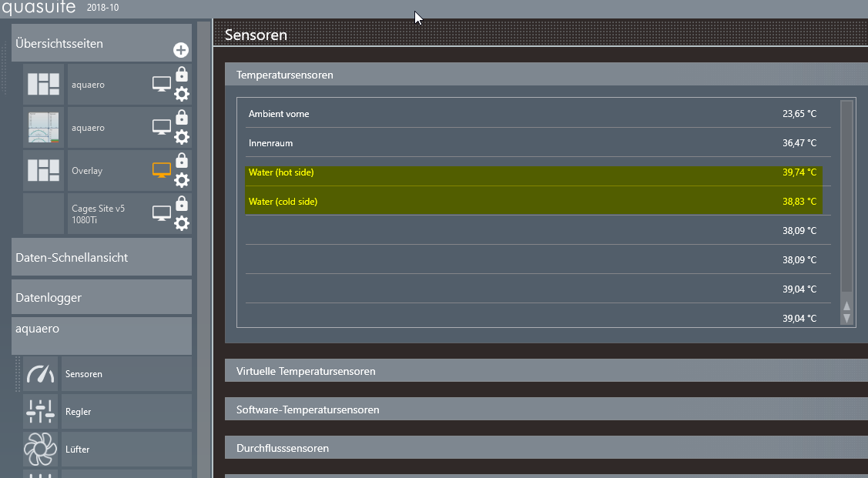Click lock icon of Cages Site v5 page

pos(182,203)
